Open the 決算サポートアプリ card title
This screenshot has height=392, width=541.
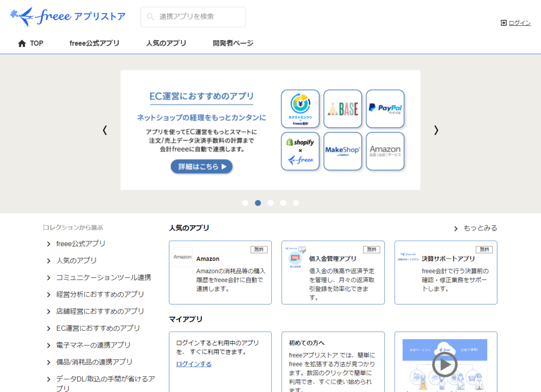449,259
